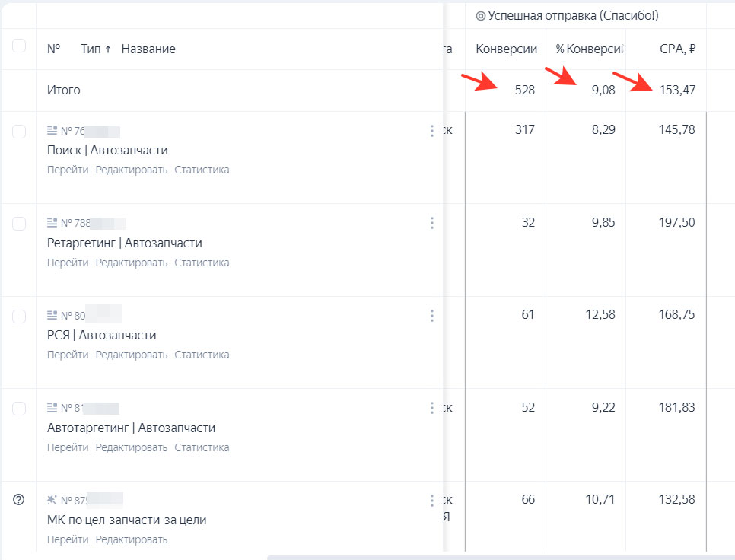This screenshot has width=735, height=560.
Task: Click the question mark help icon
Action: pyautogui.click(x=19, y=500)
